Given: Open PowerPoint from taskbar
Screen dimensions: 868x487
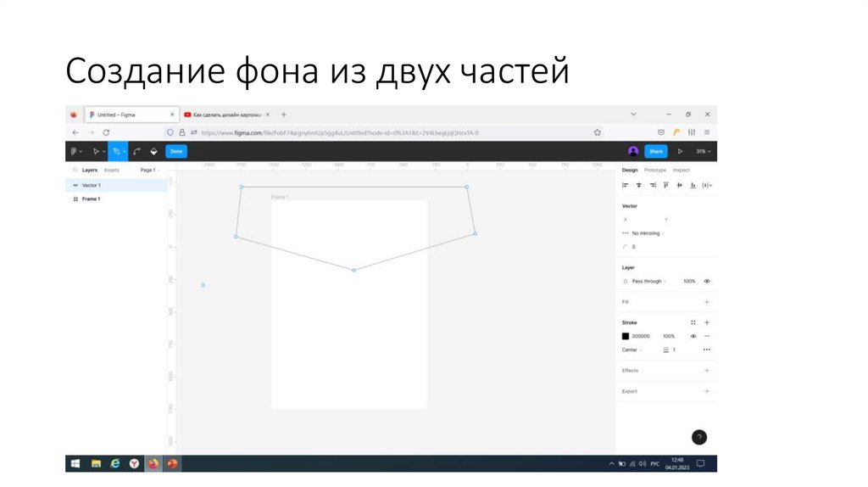Looking at the screenshot, I should coord(172,464).
